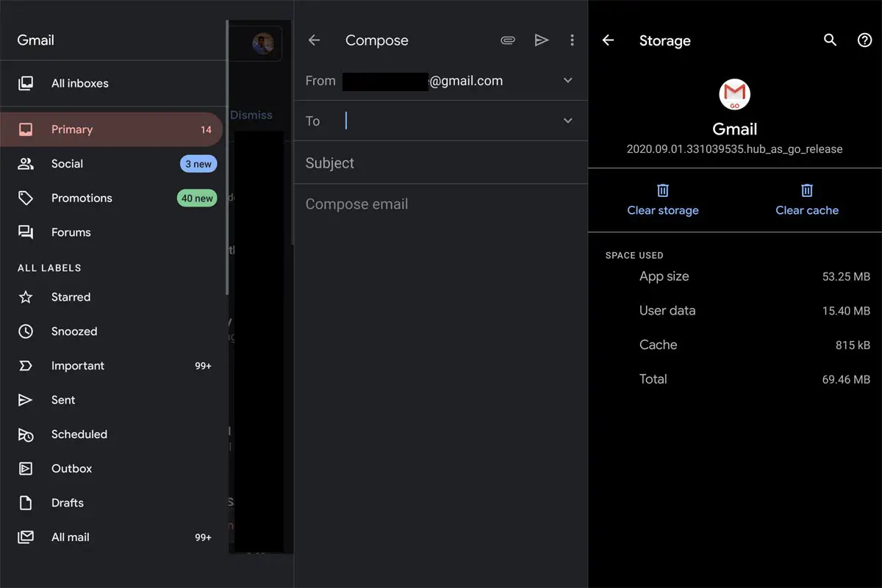This screenshot has height=588, width=882.
Task: Open Outbox icon in drawer
Action: point(26,468)
